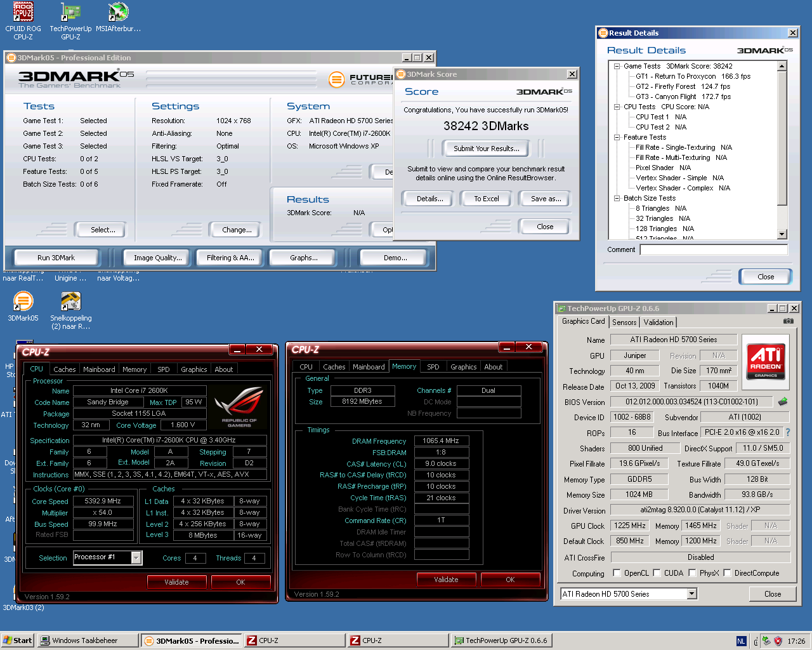Click the Save as... button
The height and width of the screenshot is (650, 812).
pos(546,199)
